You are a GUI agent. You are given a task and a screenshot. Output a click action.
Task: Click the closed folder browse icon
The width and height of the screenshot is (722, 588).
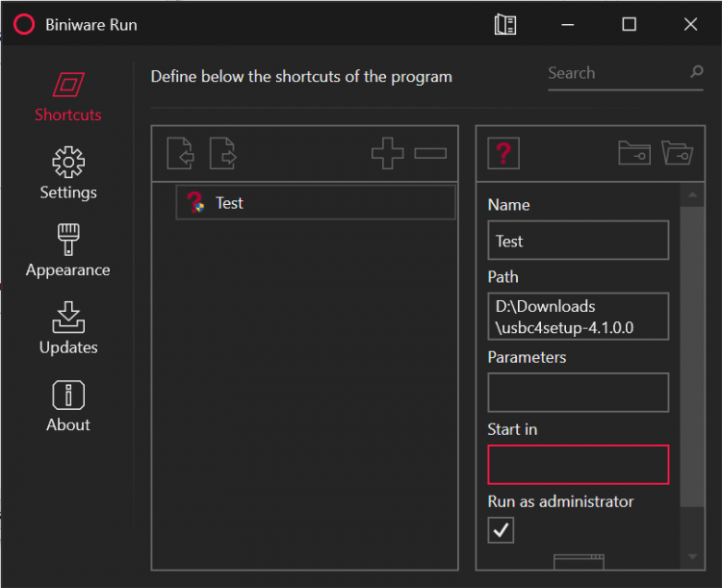pos(633,153)
